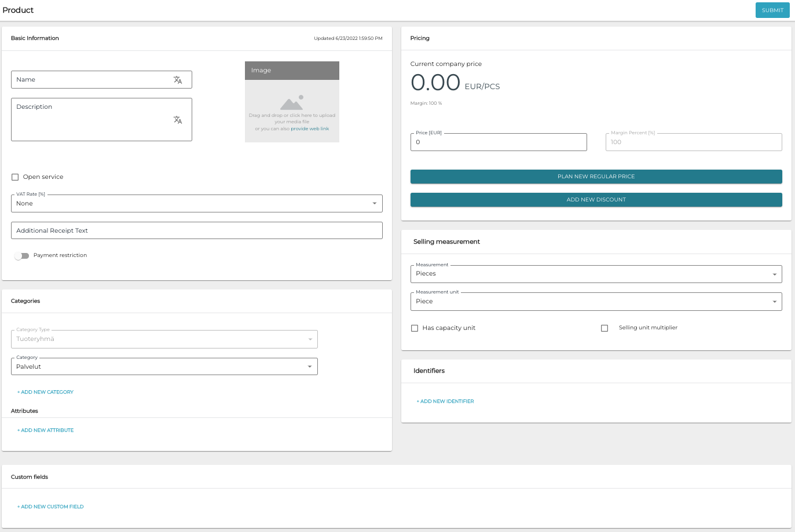Click the provide web link option

tap(309, 129)
